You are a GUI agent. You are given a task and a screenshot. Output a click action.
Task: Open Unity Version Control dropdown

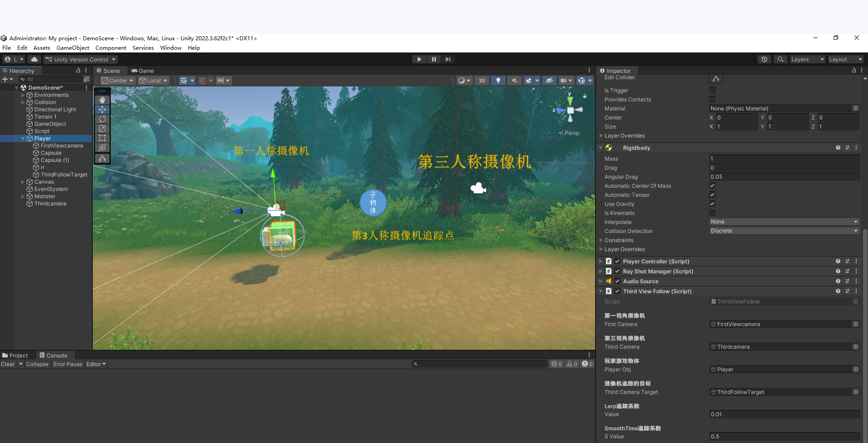(81, 59)
